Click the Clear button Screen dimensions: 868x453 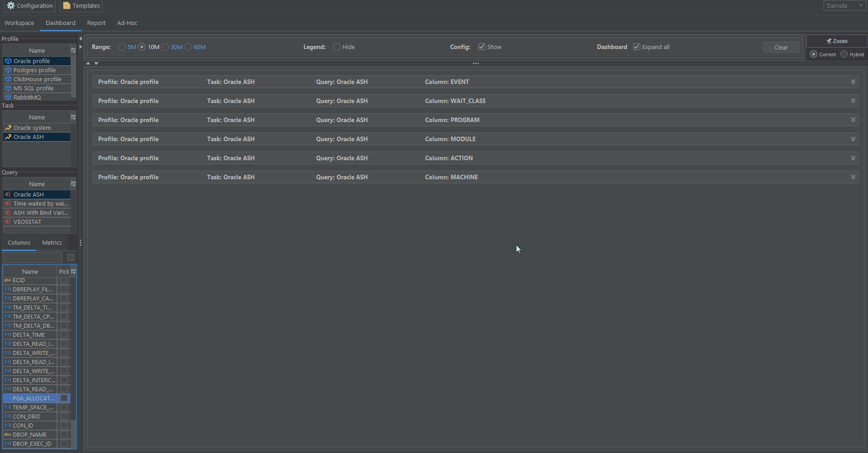[781, 47]
